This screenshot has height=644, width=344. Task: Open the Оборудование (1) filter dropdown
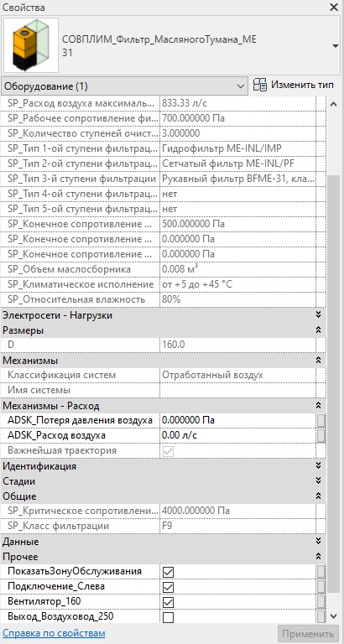point(124,86)
